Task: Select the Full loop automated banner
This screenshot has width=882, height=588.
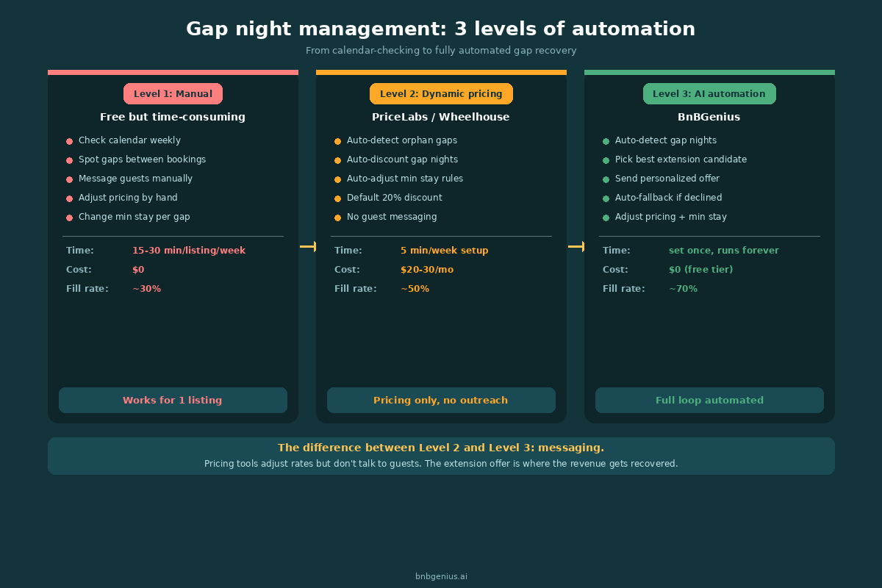Action: (x=709, y=401)
